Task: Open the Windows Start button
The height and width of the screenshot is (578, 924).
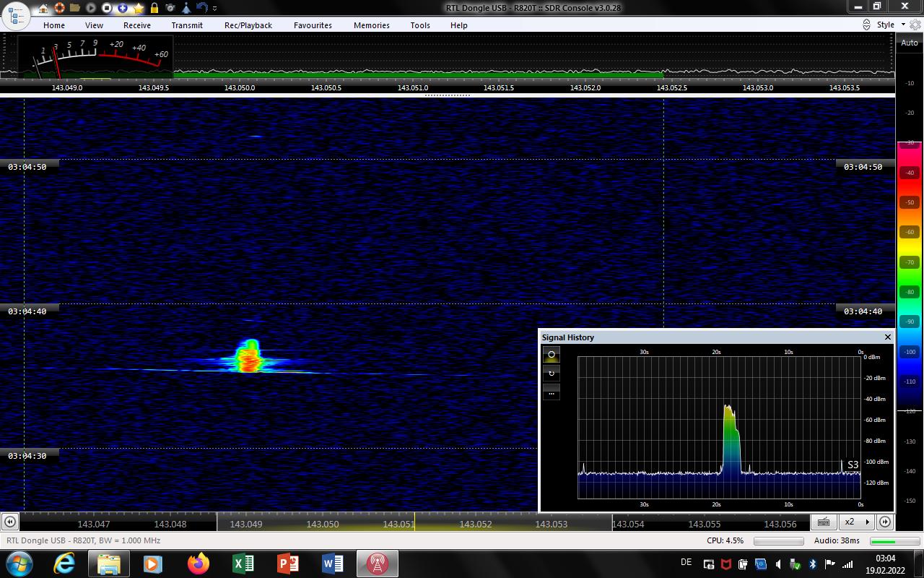Action: click(x=19, y=564)
